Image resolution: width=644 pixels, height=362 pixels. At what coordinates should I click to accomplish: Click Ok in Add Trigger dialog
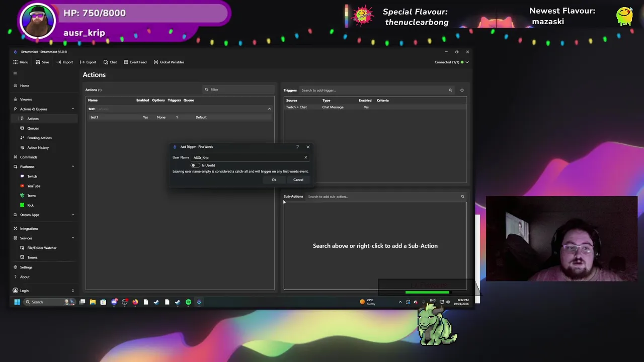click(x=274, y=180)
